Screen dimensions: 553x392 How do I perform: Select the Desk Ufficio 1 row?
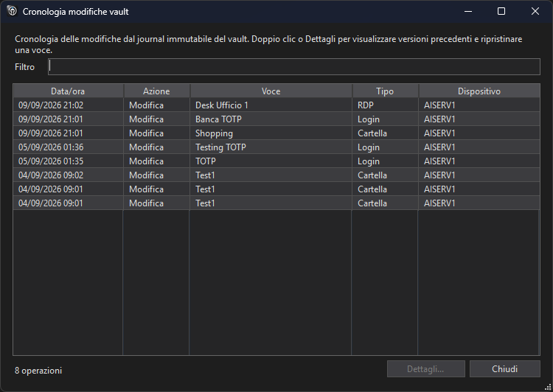point(276,105)
